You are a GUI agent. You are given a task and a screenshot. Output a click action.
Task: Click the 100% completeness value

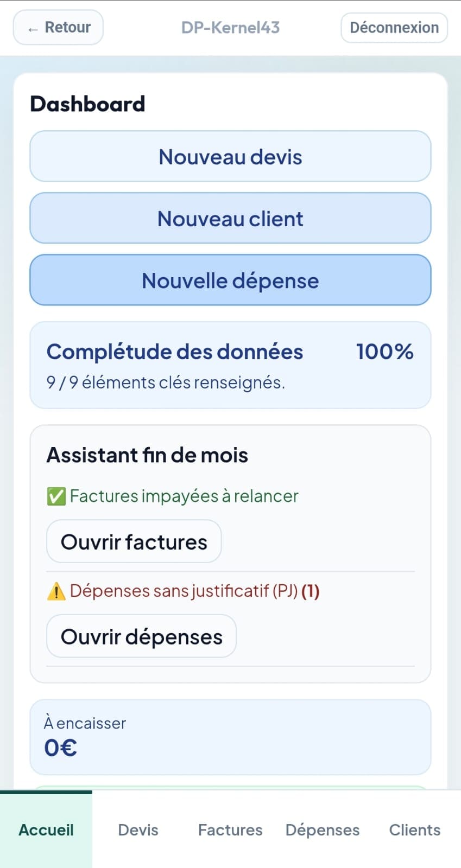coord(384,352)
